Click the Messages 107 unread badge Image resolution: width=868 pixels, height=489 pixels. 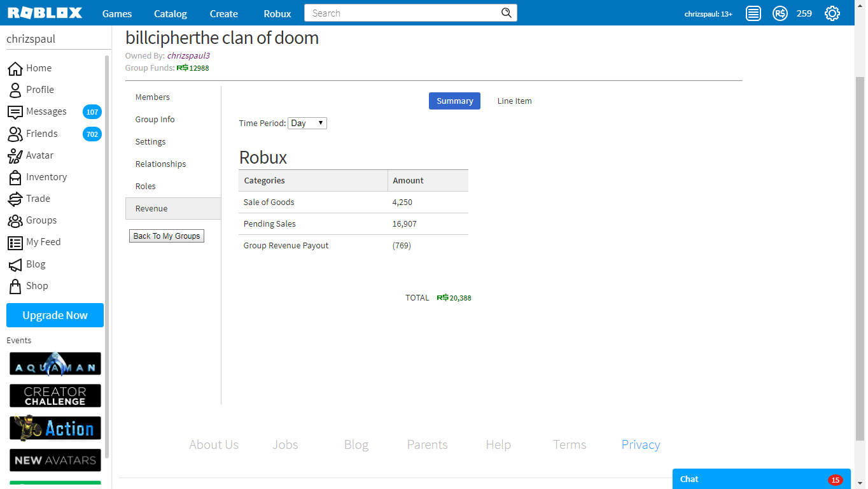click(92, 112)
